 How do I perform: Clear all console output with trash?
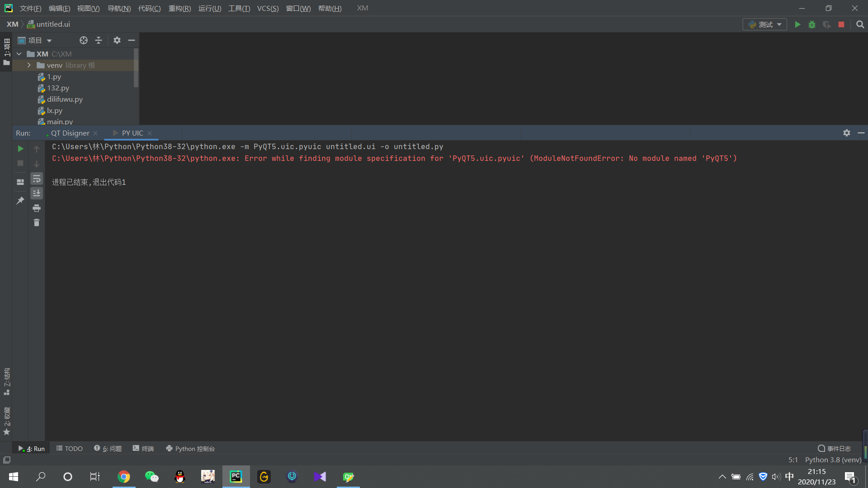[x=37, y=223]
